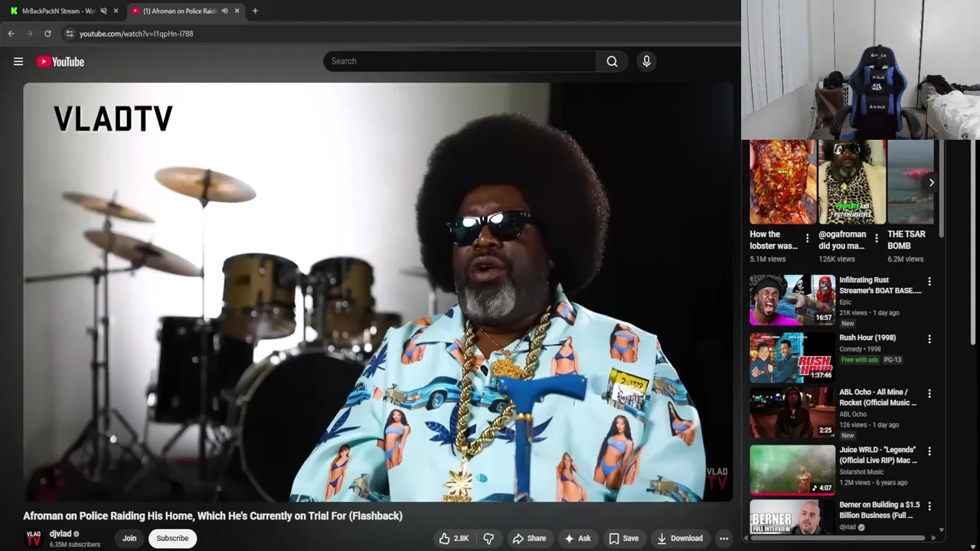This screenshot has height=551, width=980.
Task: Select the "ABL Ocho" channel name text
Action: tap(853, 414)
